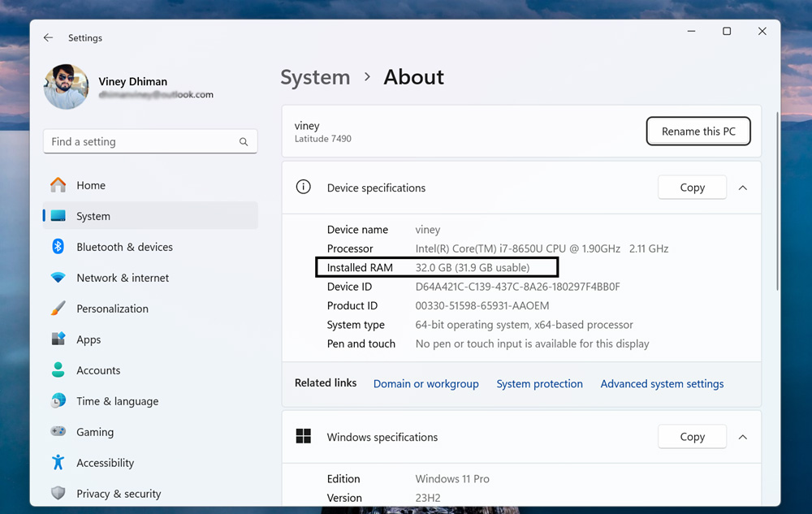Screen dimensions: 812x514
Task: Click the Personalization paintbrush icon
Action: (58, 309)
